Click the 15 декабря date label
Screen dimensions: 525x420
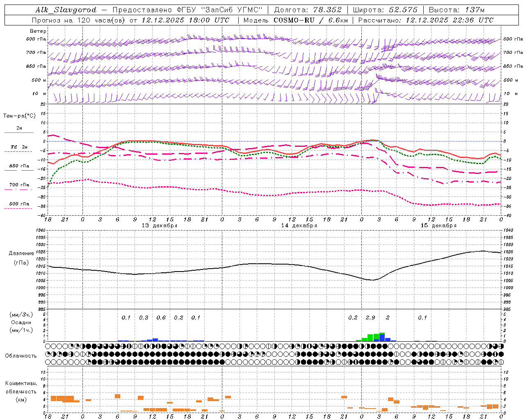[x=438, y=226]
